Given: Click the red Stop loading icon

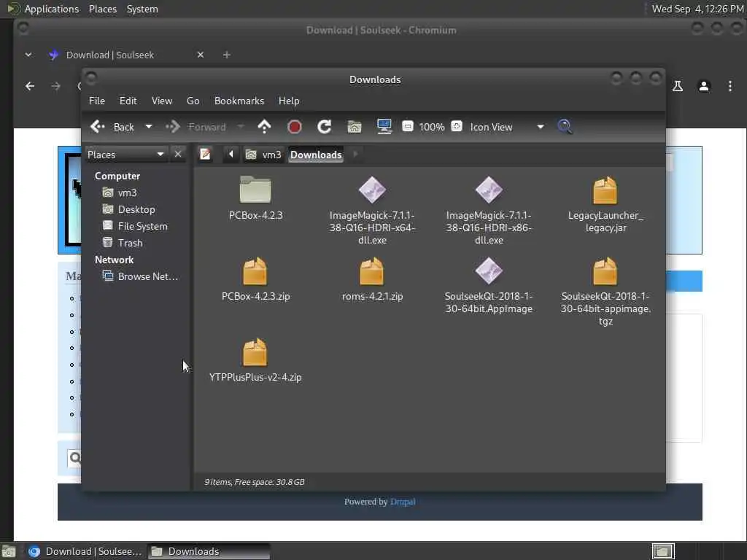Looking at the screenshot, I should (295, 127).
